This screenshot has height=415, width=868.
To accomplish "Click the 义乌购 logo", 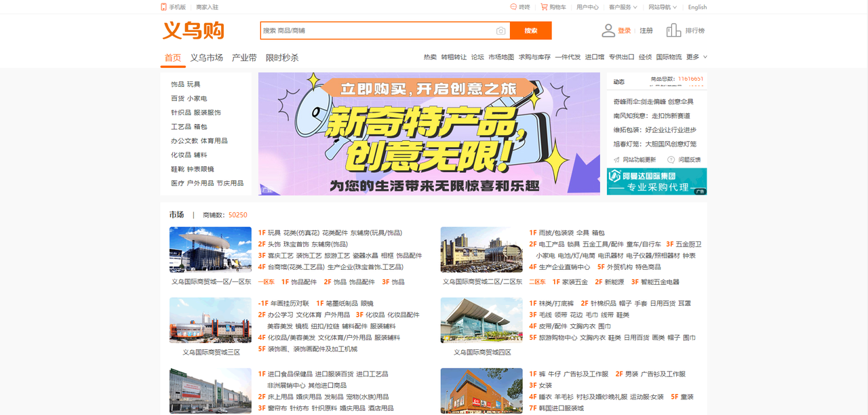I will [193, 31].
